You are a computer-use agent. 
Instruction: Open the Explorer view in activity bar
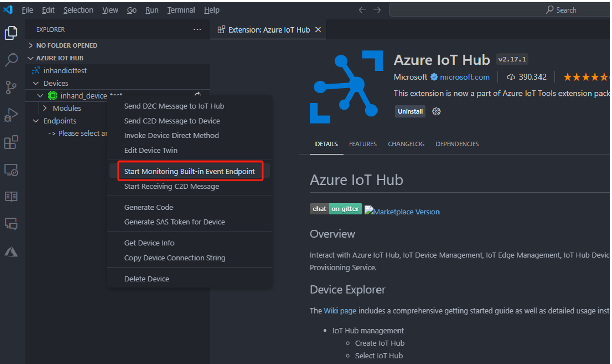11,33
